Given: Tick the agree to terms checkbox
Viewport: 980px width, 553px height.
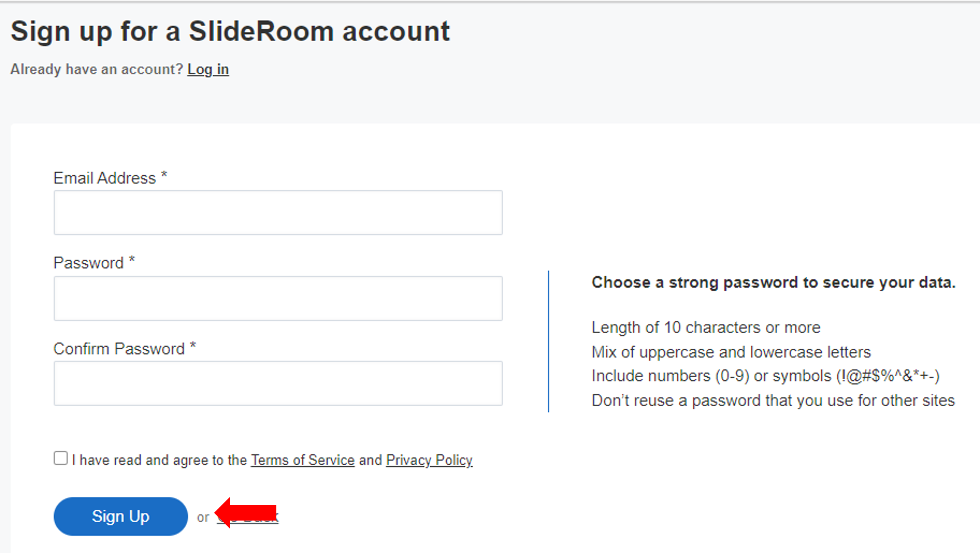Looking at the screenshot, I should tap(61, 458).
